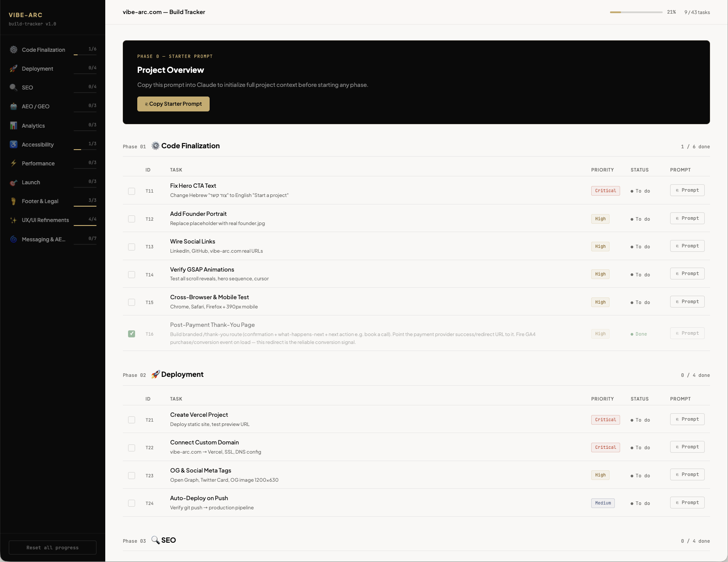Click the SEO magnifier icon in sidebar
The image size is (728, 562).
14,87
